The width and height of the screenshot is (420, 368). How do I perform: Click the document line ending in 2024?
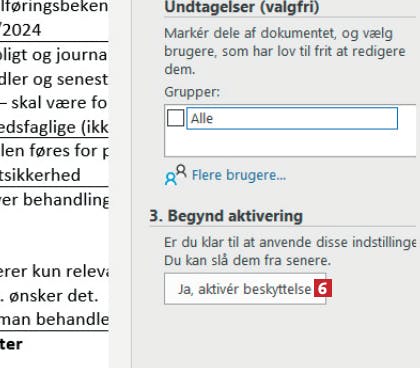(x=21, y=30)
